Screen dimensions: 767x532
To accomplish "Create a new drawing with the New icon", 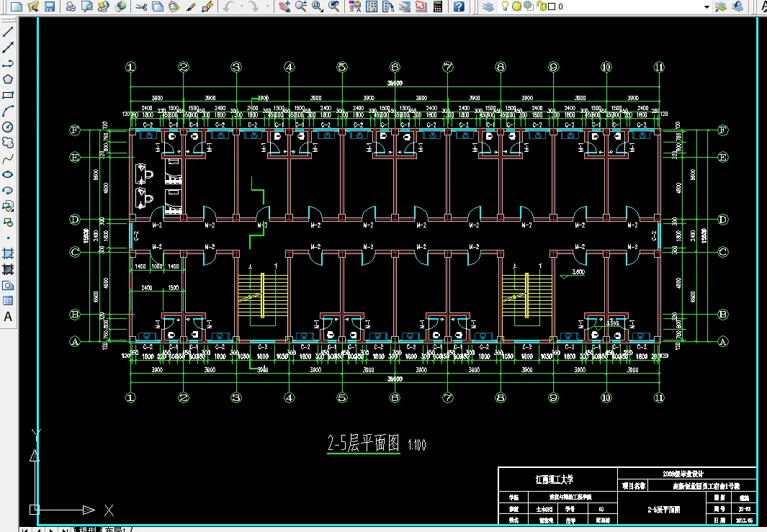I will (x=17, y=6).
